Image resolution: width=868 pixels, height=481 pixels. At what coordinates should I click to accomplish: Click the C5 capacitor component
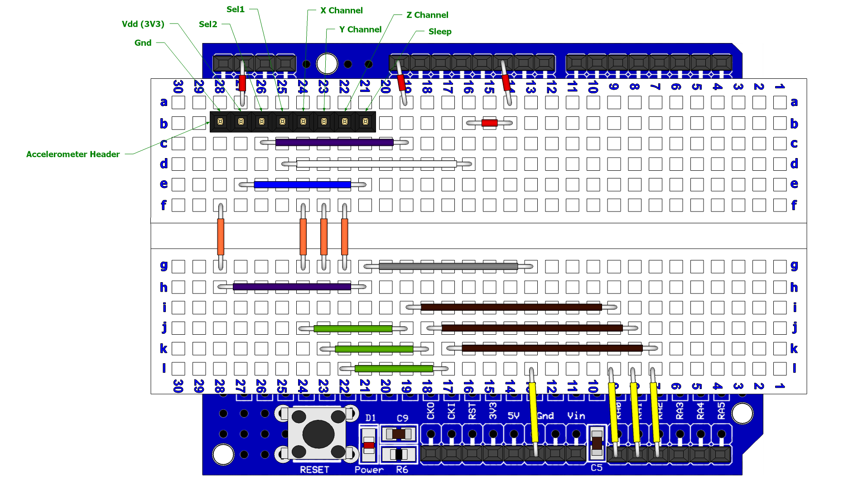[x=597, y=443]
